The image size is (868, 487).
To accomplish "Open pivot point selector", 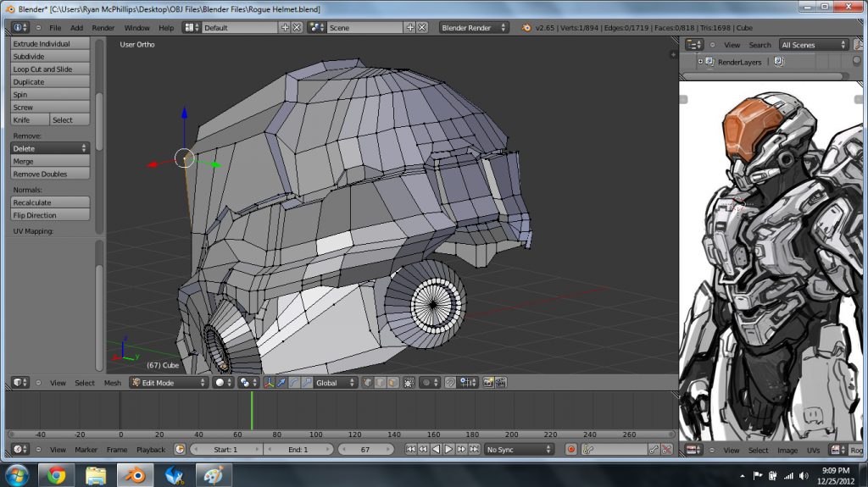I will point(248,383).
